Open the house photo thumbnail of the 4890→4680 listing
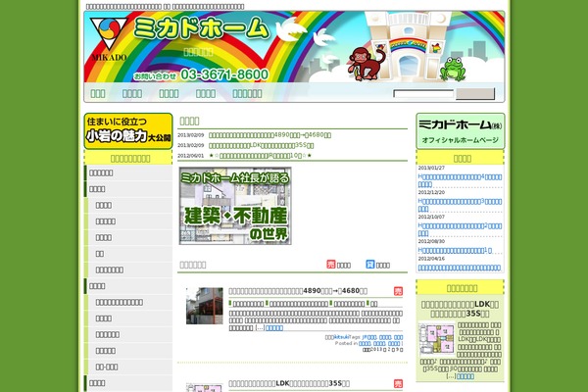This screenshot has width=588, height=392. tap(205, 306)
